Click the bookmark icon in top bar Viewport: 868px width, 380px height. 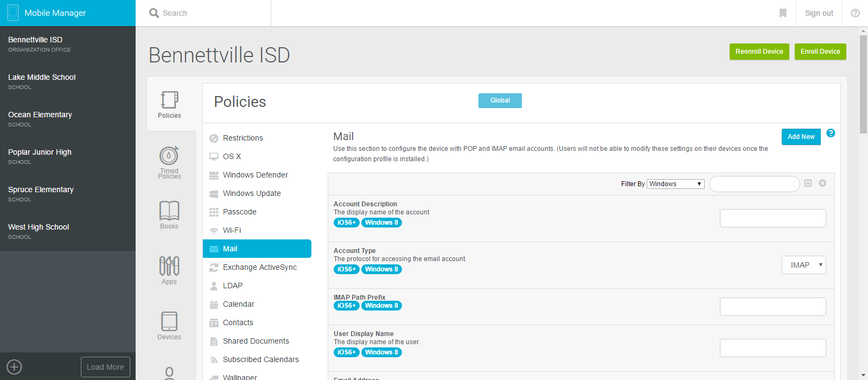coord(783,13)
